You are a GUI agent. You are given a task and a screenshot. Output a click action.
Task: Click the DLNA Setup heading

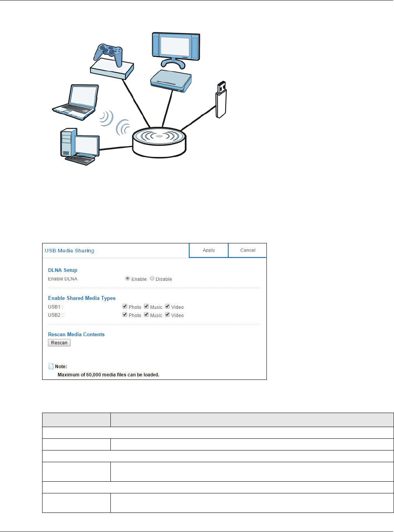click(x=62, y=270)
